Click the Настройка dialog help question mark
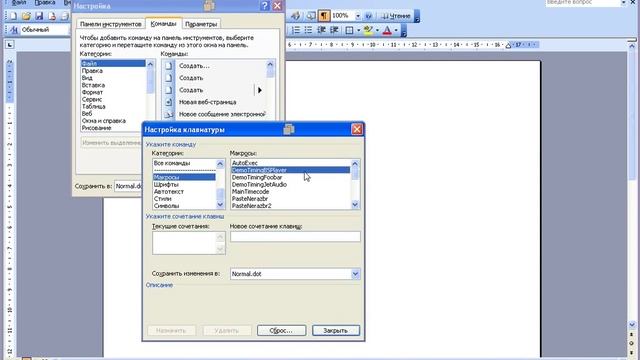 click(x=264, y=6)
